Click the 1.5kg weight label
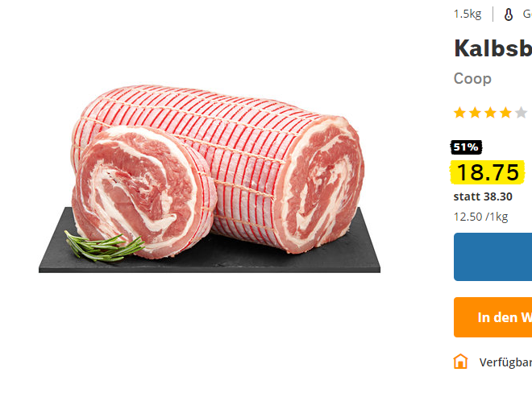 tap(468, 14)
